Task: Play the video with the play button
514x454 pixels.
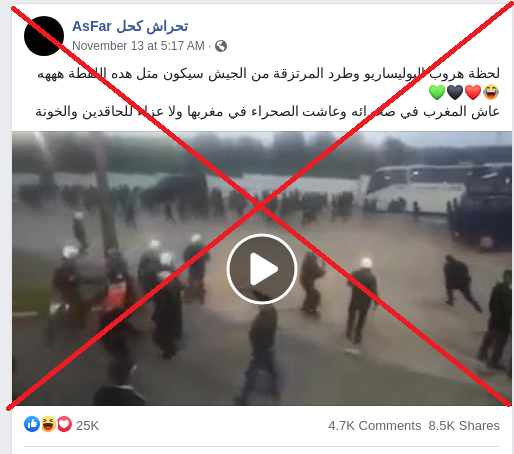Action: (262, 269)
